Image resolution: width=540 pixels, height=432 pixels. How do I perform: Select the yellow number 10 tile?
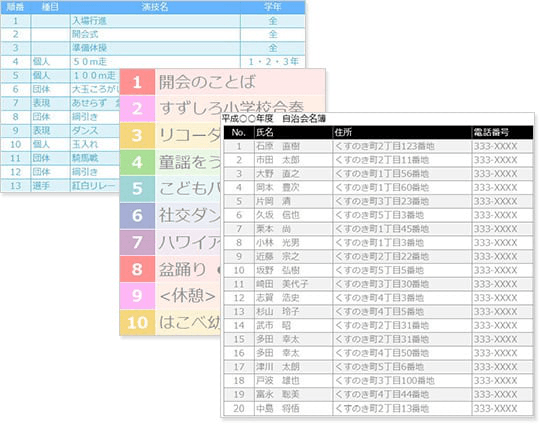(137, 322)
